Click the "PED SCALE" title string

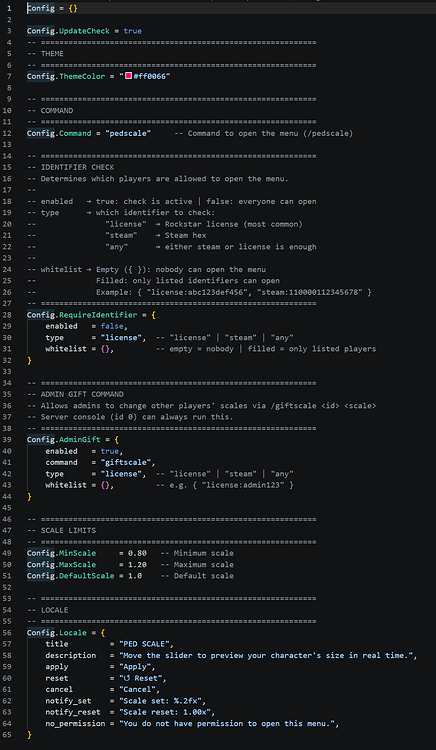[x=142, y=644]
